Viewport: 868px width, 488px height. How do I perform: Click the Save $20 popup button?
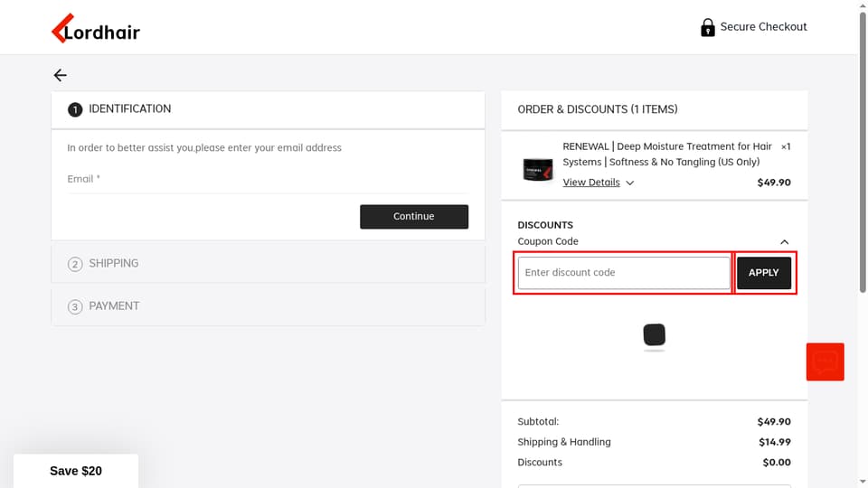tap(76, 471)
